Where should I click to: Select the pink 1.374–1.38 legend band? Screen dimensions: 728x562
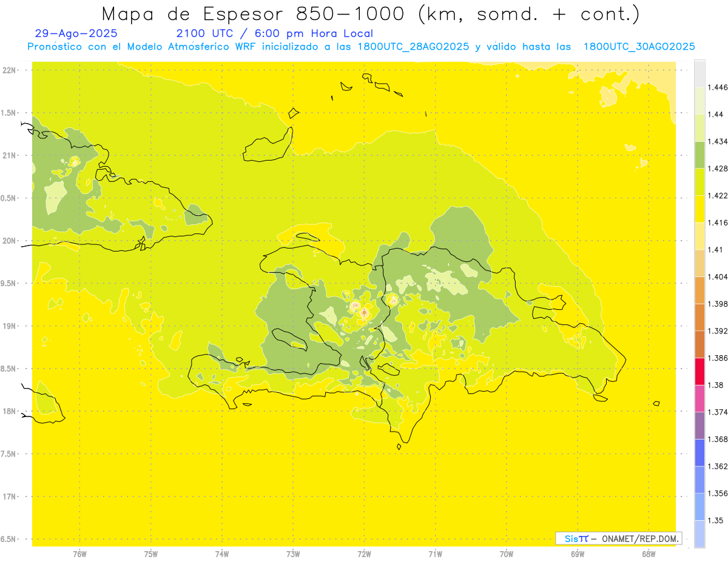[x=699, y=398]
